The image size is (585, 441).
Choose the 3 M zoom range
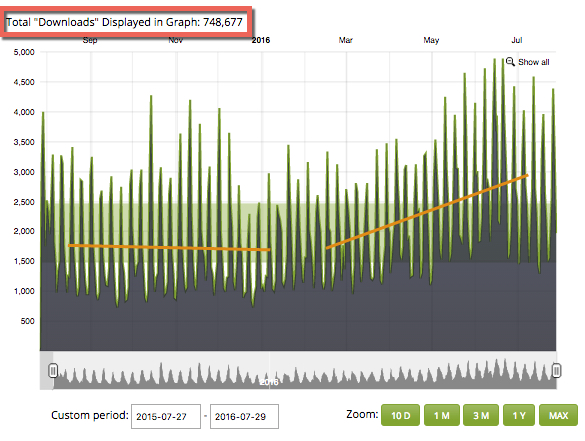point(481,415)
